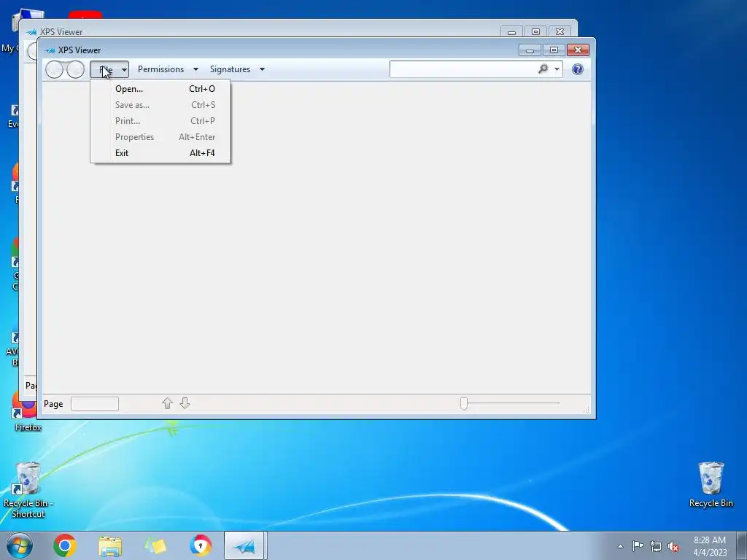Open search options dropdown arrow

pyautogui.click(x=557, y=69)
